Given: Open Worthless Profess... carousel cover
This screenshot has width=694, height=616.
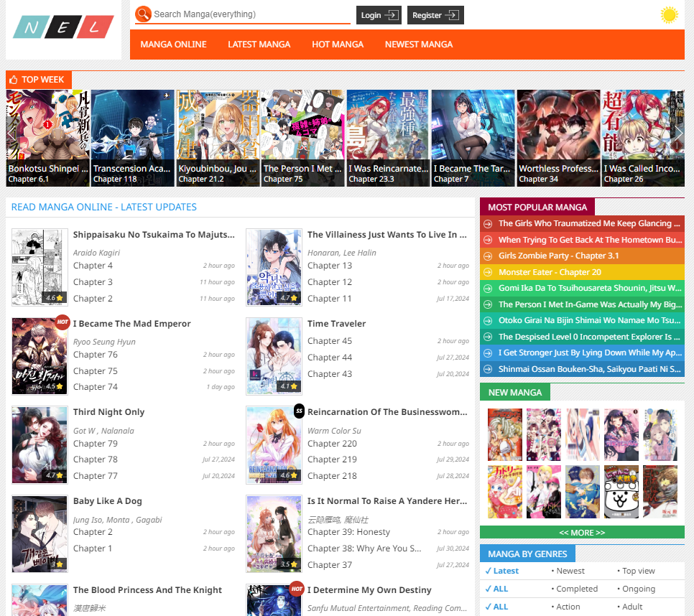Looking at the screenshot, I should click(558, 138).
